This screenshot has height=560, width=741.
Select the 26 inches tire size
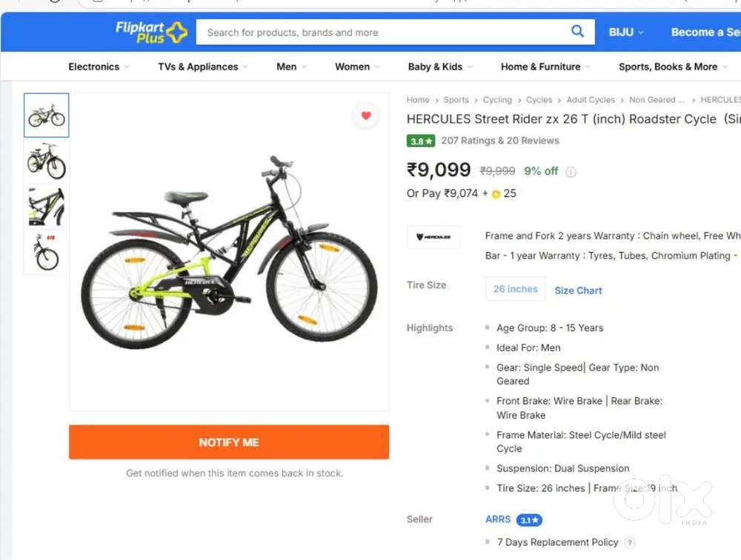(x=515, y=289)
